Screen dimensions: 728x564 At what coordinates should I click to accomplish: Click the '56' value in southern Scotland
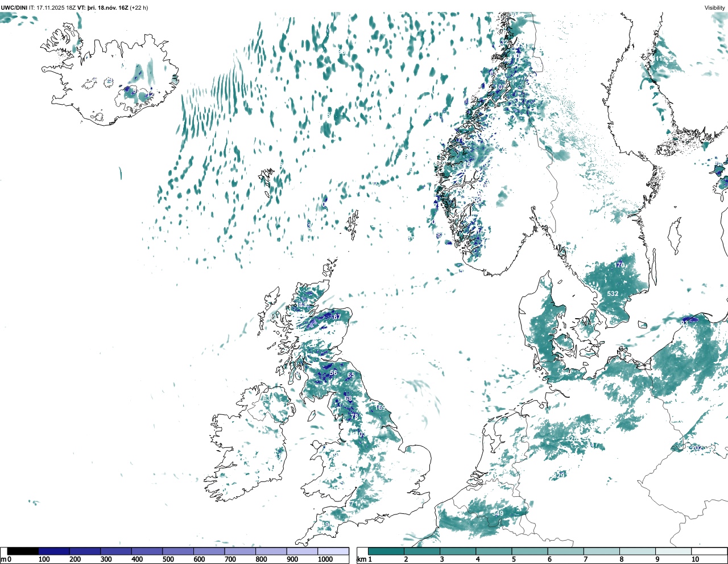pos(333,373)
